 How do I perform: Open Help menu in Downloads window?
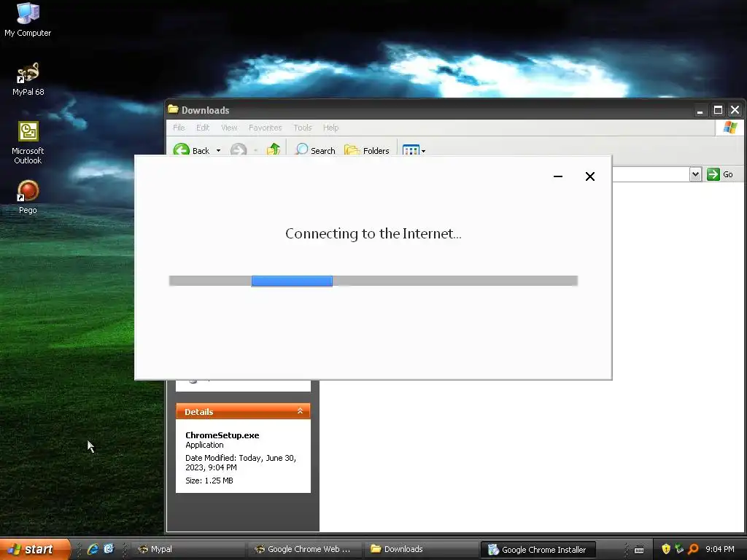point(330,128)
